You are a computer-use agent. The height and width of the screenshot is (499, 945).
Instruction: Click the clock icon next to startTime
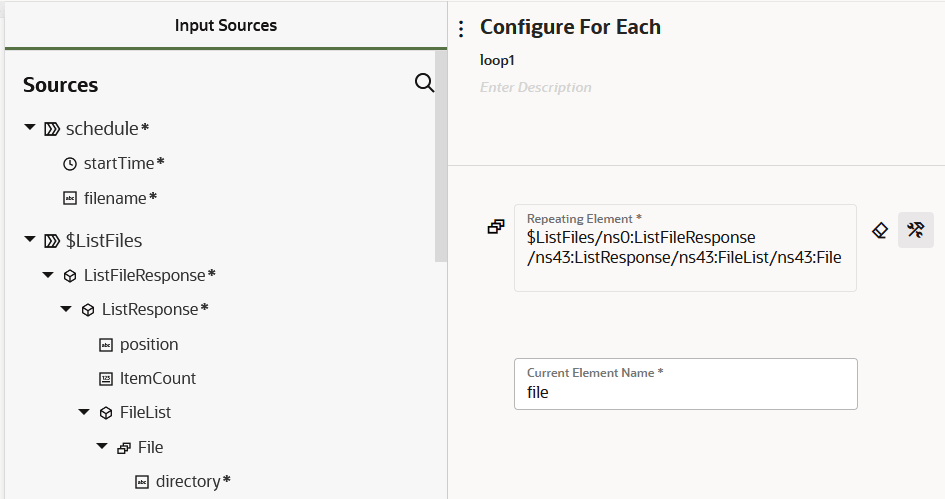(x=70, y=163)
